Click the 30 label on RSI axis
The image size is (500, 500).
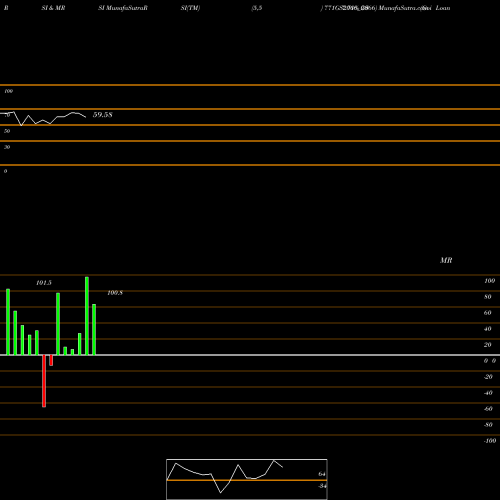point(7,147)
